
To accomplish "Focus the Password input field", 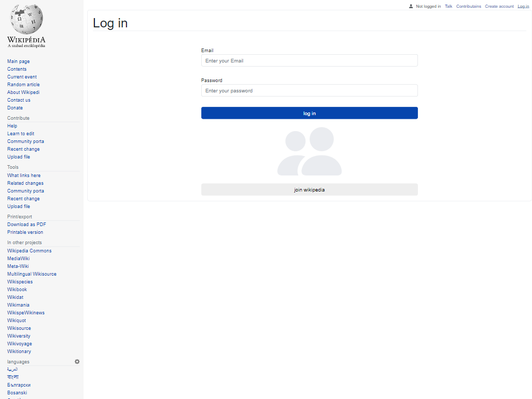I will (310, 90).
